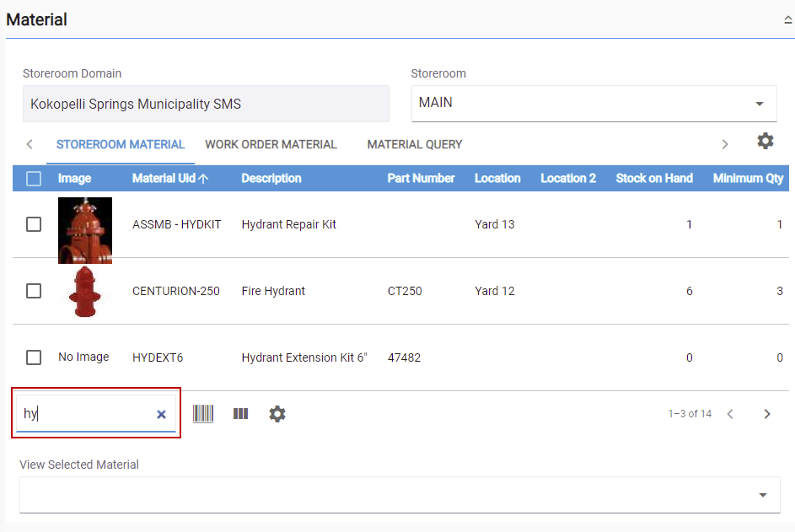795x532 pixels.
Task: Switch to the Storeroom Material tab
Action: click(x=121, y=144)
